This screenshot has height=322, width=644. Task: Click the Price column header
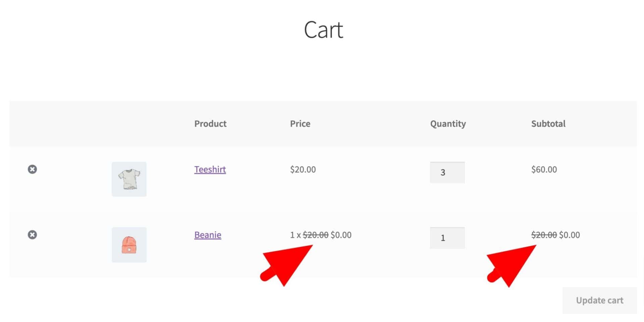(x=300, y=124)
